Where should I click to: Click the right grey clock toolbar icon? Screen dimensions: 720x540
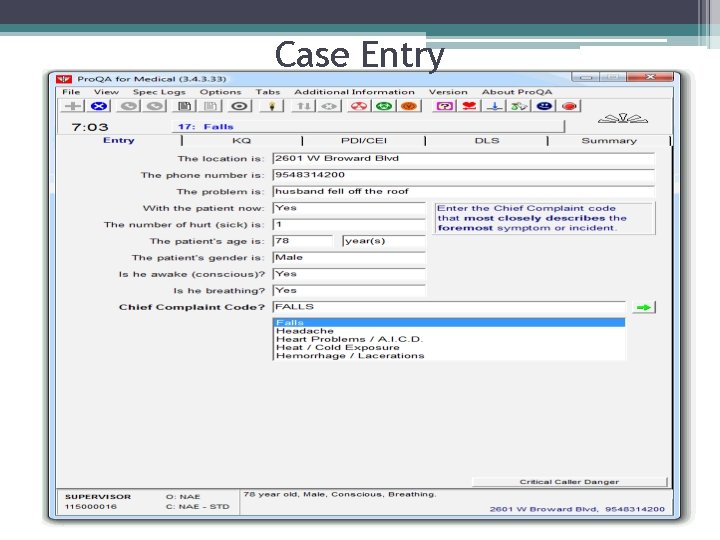pos(155,107)
